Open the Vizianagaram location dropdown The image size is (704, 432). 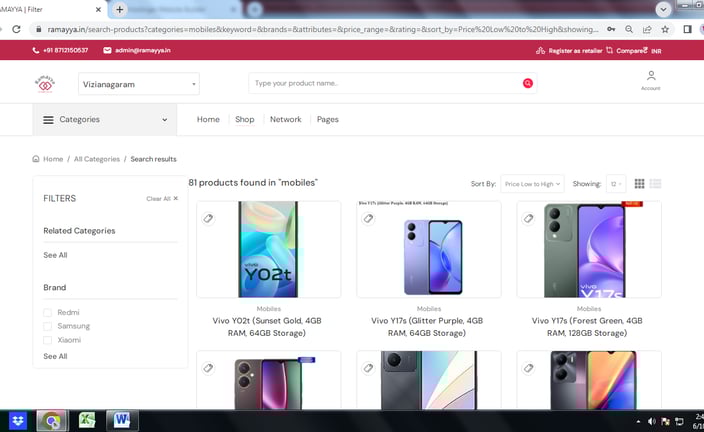point(139,84)
